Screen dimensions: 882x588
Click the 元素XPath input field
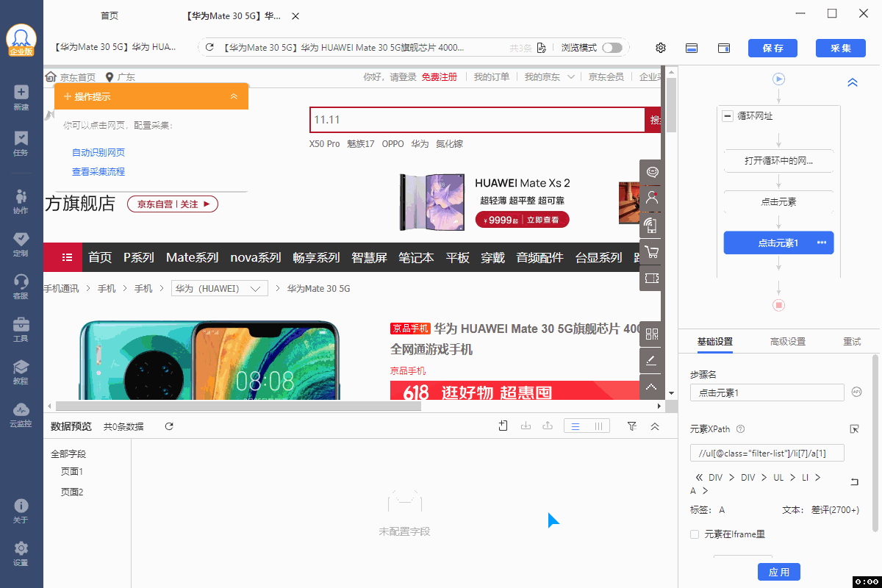[x=767, y=452]
